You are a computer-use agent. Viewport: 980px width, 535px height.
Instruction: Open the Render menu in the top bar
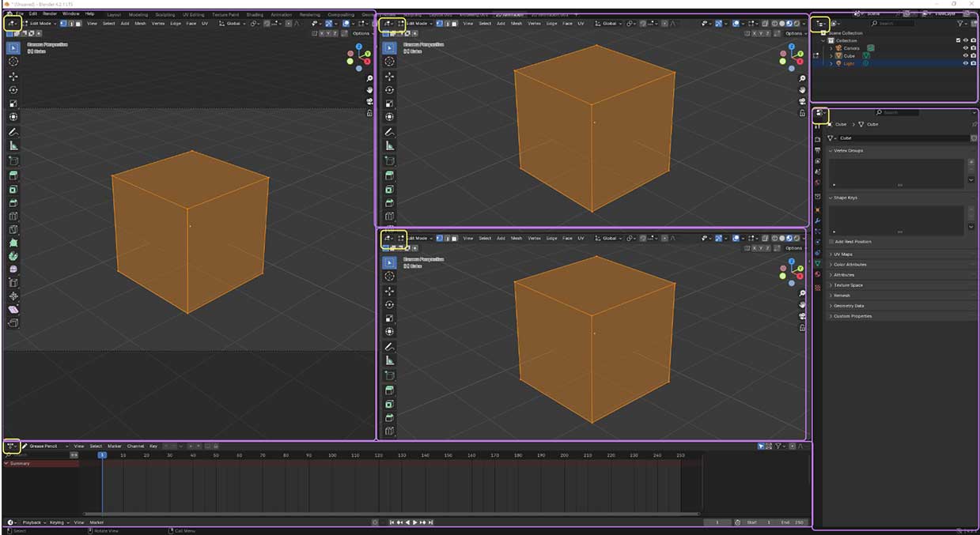click(x=49, y=13)
